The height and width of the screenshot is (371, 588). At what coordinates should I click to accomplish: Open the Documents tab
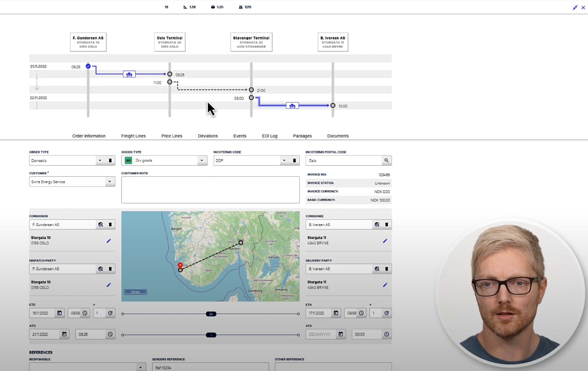pos(337,136)
